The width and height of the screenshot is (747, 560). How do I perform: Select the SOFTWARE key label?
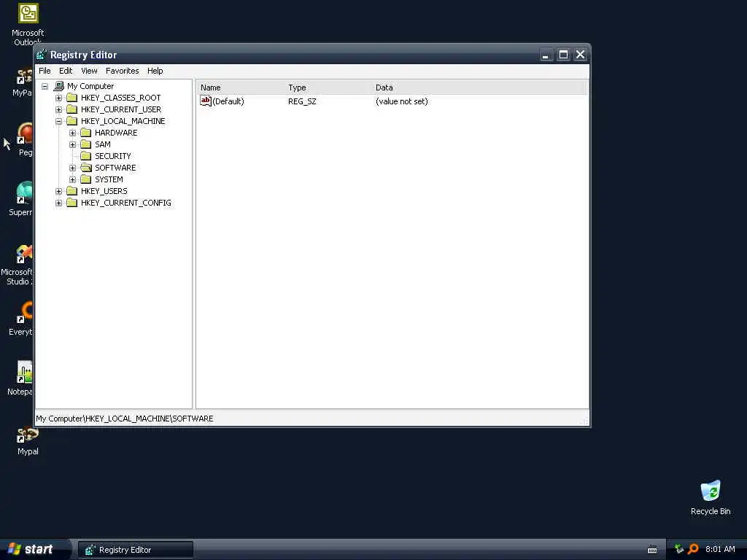pos(115,168)
